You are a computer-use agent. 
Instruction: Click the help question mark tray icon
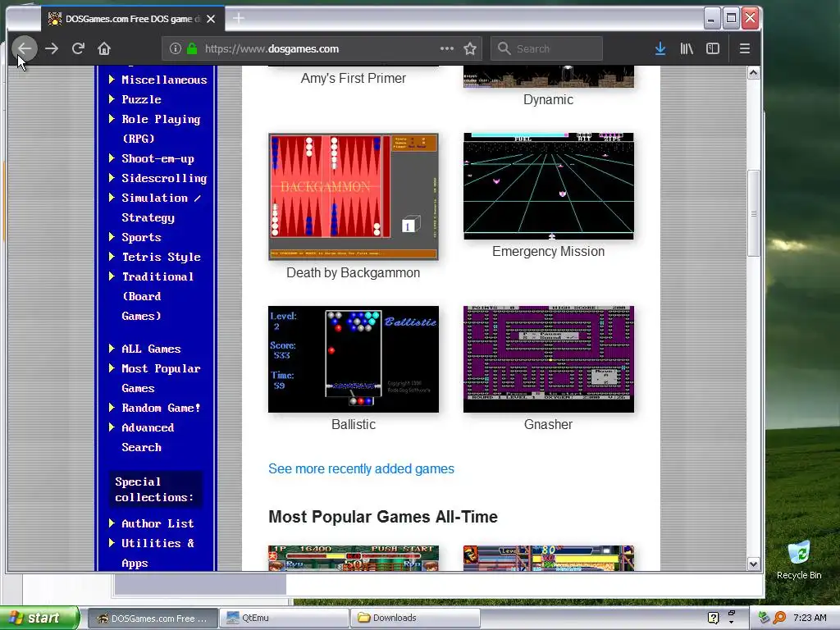point(713,618)
